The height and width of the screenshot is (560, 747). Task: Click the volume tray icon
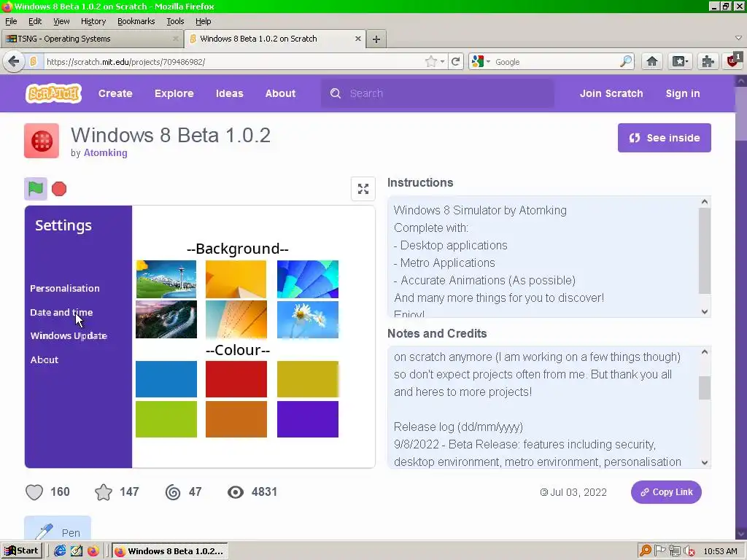tap(688, 551)
